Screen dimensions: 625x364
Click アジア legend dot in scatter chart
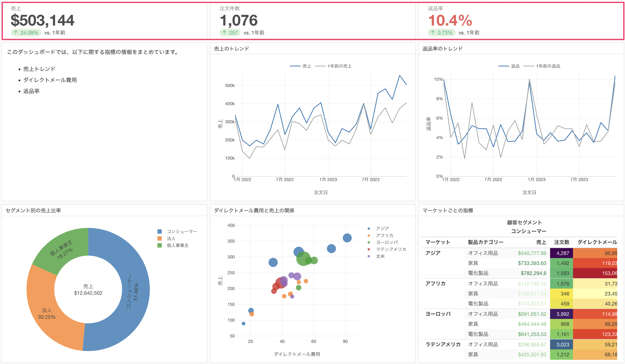pos(369,228)
